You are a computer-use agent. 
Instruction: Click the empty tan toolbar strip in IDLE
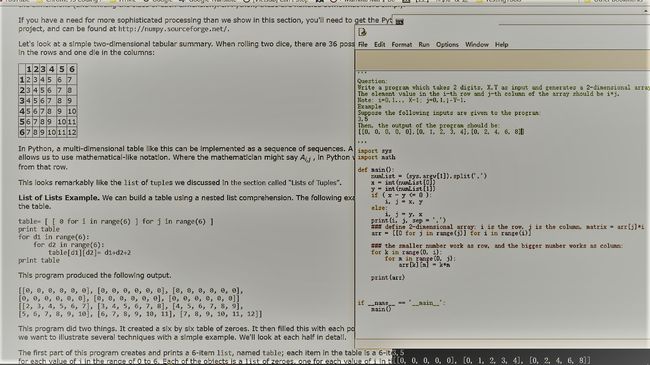[502, 61]
